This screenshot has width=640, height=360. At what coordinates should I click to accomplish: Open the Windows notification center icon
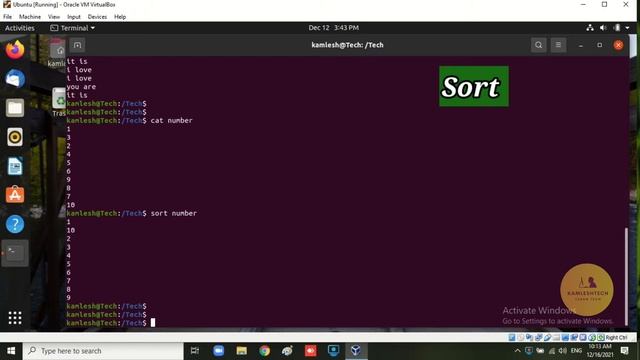[x=624, y=351]
